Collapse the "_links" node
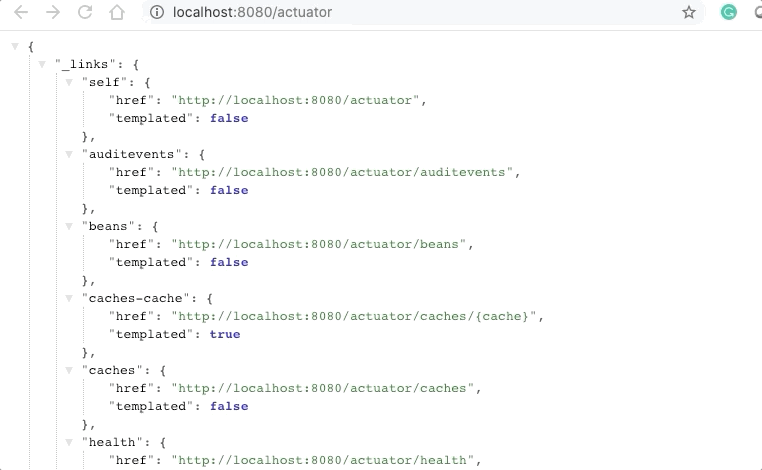Screen dimensions: 762x470 [42, 65]
